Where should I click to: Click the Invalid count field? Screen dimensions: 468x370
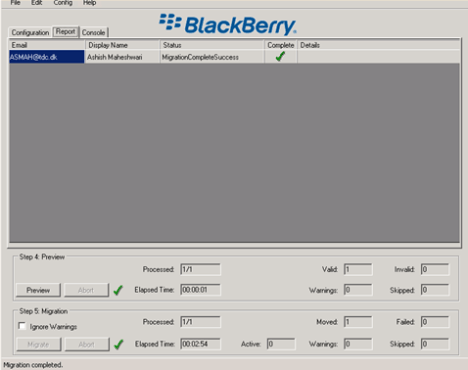click(x=435, y=269)
